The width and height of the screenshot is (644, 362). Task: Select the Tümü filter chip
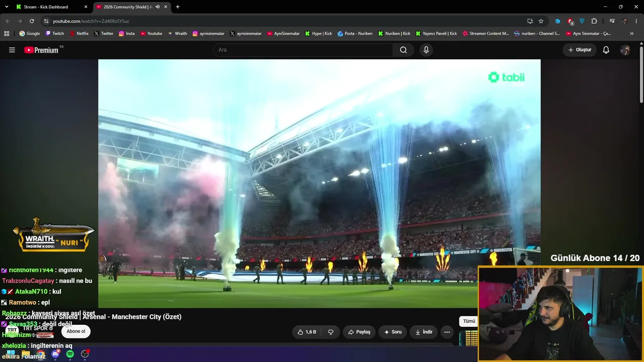coord(469,321)
